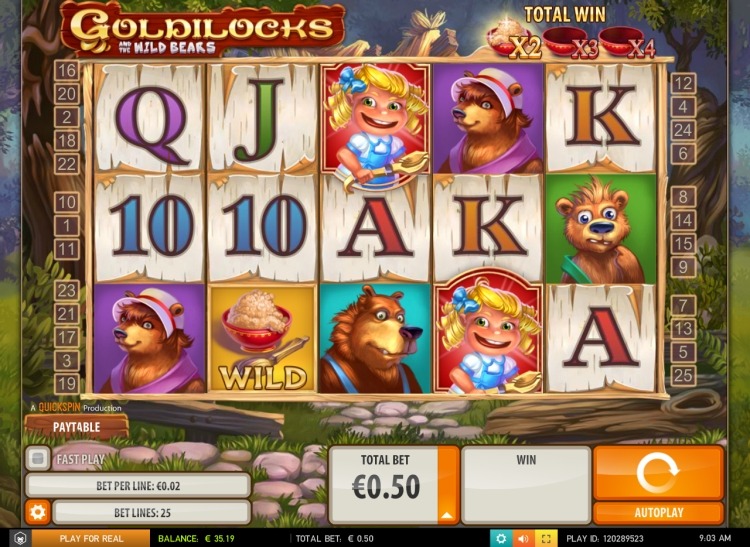Select payline number 25 marker
This screenshot has height=547, width=750.
(683, 375)
